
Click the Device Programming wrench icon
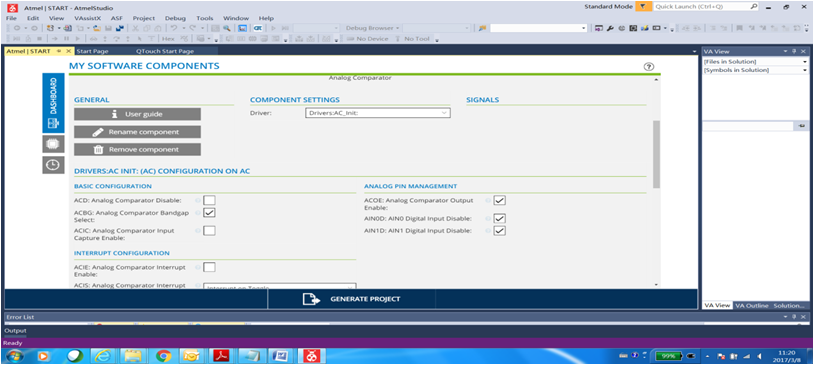point(610,28)
